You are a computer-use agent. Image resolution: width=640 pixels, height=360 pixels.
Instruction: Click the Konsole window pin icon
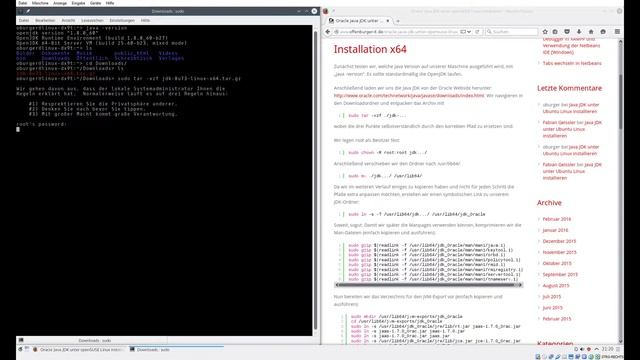(x=28, y=11)
